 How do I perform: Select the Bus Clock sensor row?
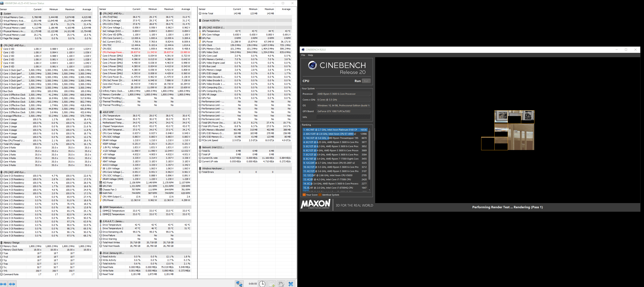46,91
